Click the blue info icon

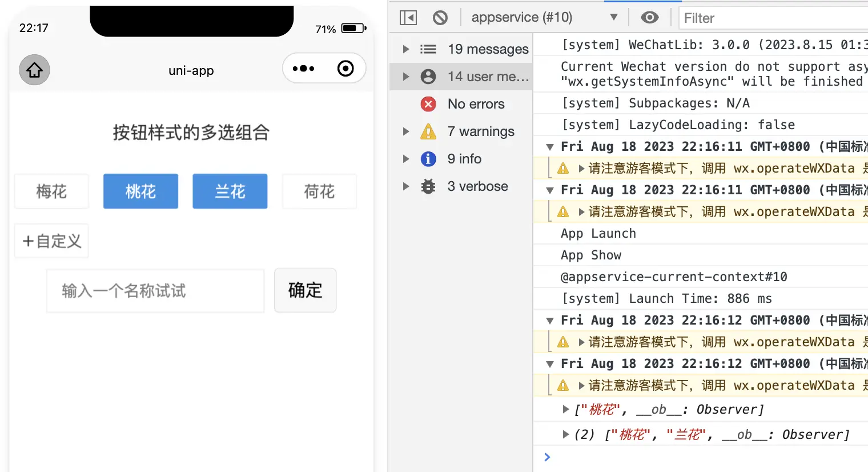(428, 159)
